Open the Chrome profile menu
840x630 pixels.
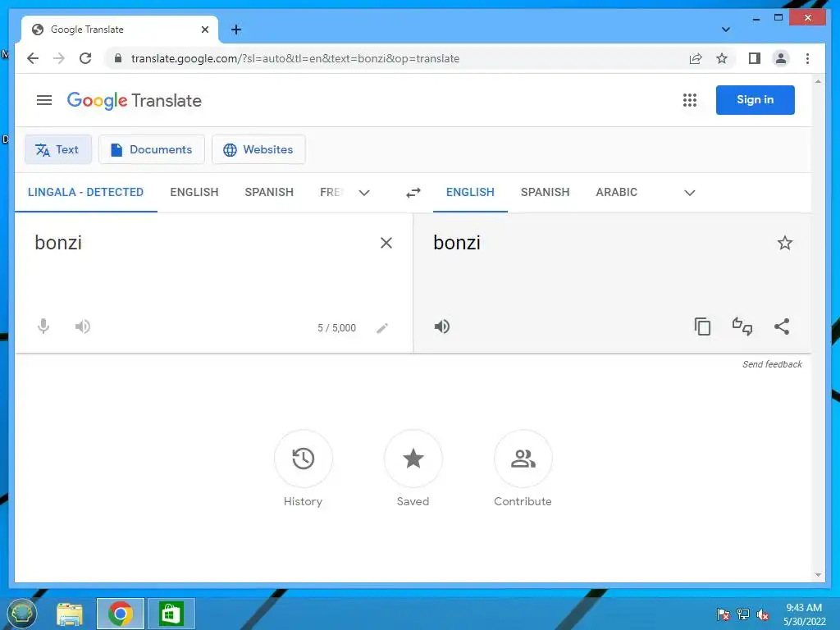pyautogui.click(x=781, y=58)
